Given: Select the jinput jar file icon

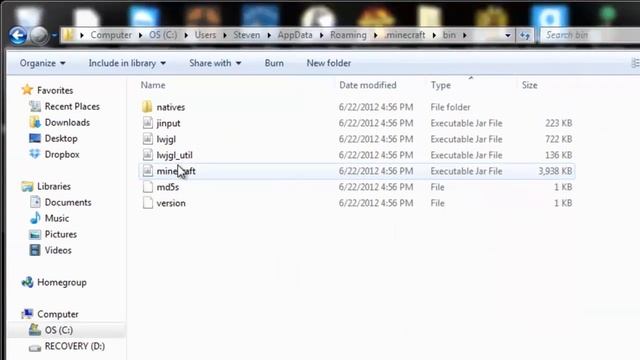Looking at the screenshot, I should click(147, 123).
